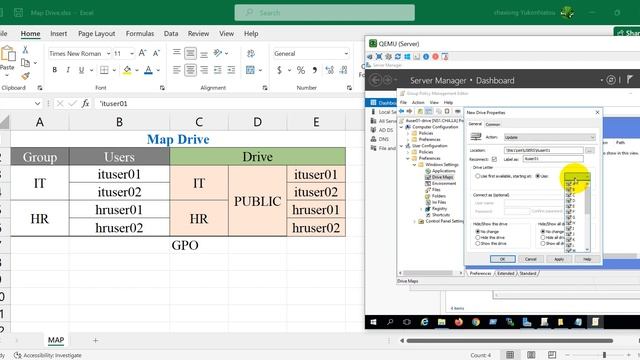Select Show this drive radio button
Screen dimensions: 640x360
click(478, 243)
